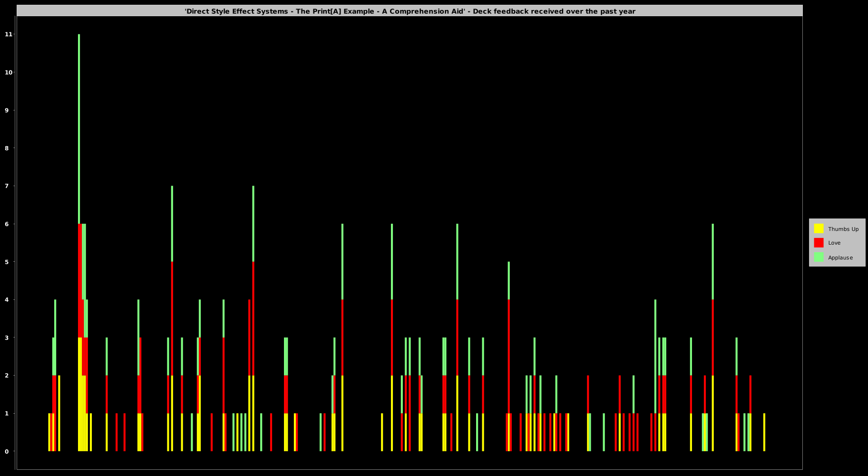The image size is (868, 476).
Task: Click the y-axis label 4
Action: click(7, 300)
